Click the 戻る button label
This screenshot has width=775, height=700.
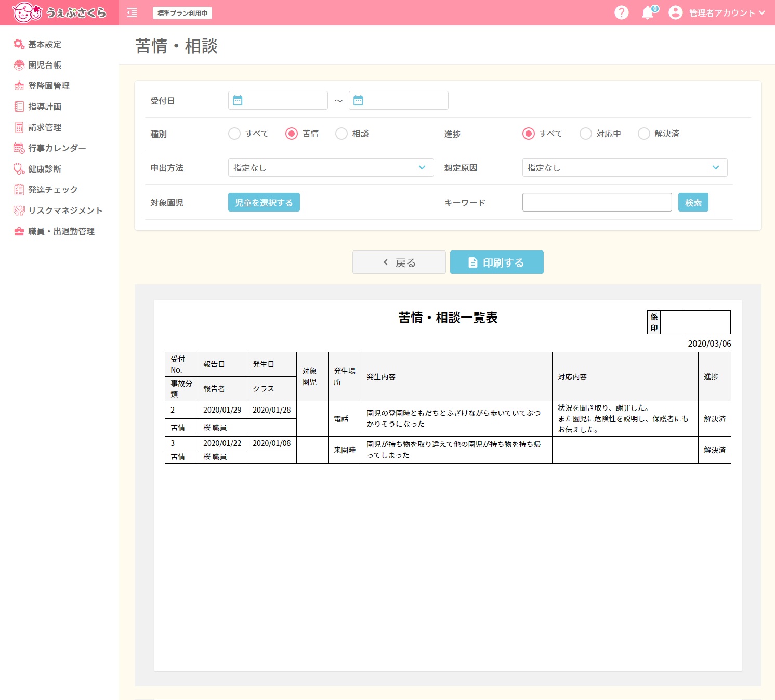405,262
